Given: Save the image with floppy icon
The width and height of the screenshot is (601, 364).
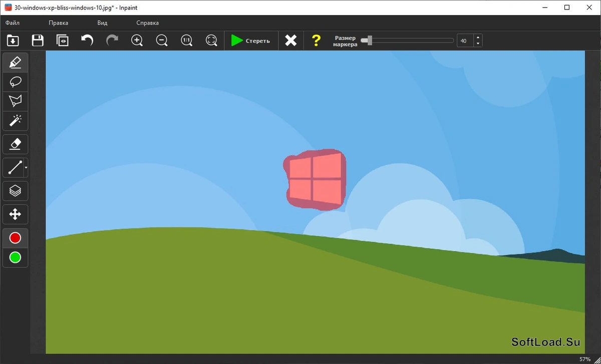Looking at the screenshot, I should (x=38, y=41).
